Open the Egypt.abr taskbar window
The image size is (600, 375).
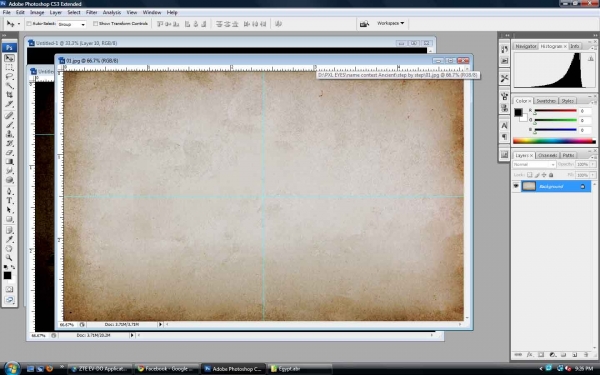pyautogui.click(x=300, y=369)
